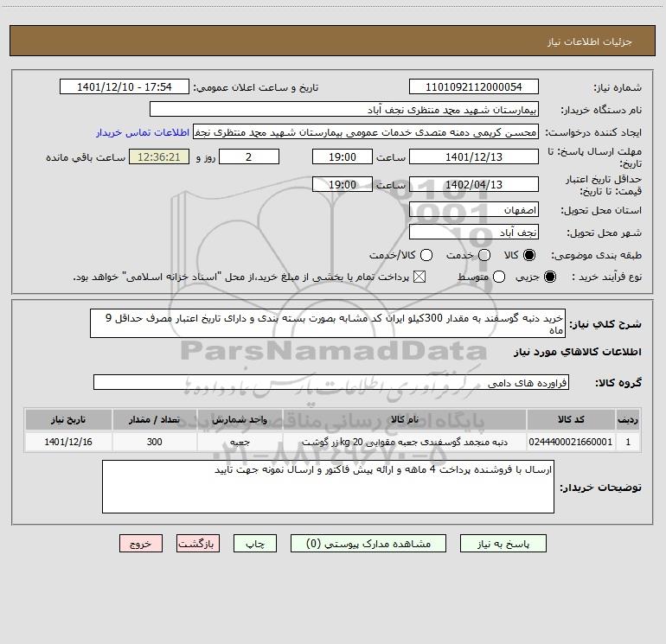Click the شرح کلی نیاز description box
The image size is (666, 644).
tap(328, 323)
